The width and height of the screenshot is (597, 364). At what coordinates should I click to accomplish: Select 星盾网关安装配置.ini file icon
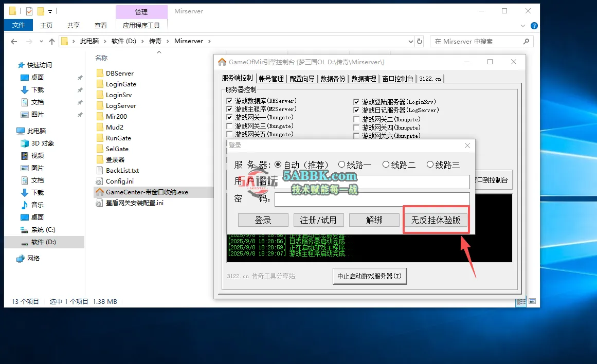tap(99, 203)
